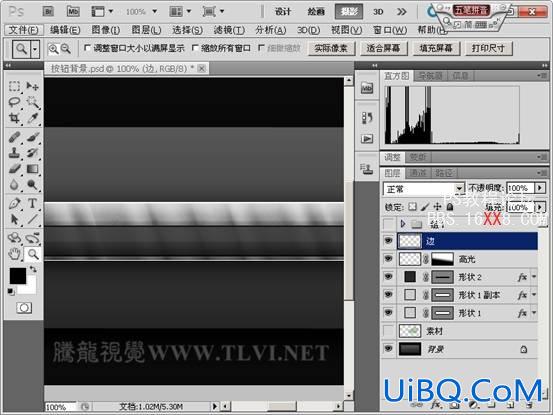This screenshot has height=415, width=553.
Task: Select the Pen tool
Action: tap(14, 203)
